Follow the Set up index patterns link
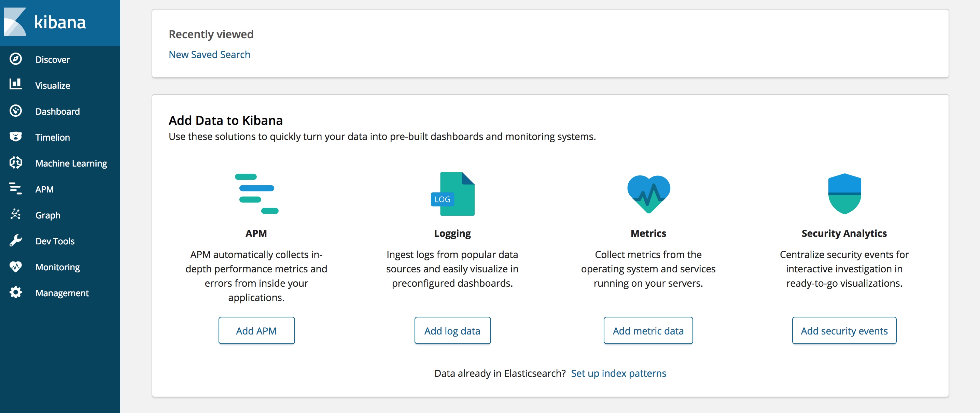 (619, 373)
